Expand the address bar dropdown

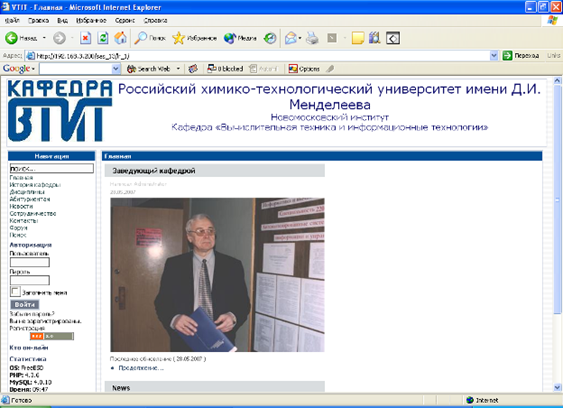494,56
